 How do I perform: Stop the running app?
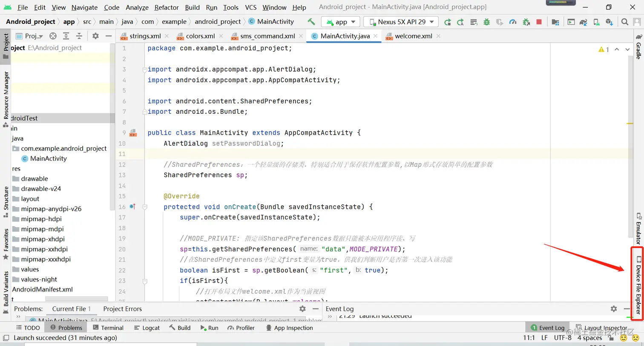[539, 21]
